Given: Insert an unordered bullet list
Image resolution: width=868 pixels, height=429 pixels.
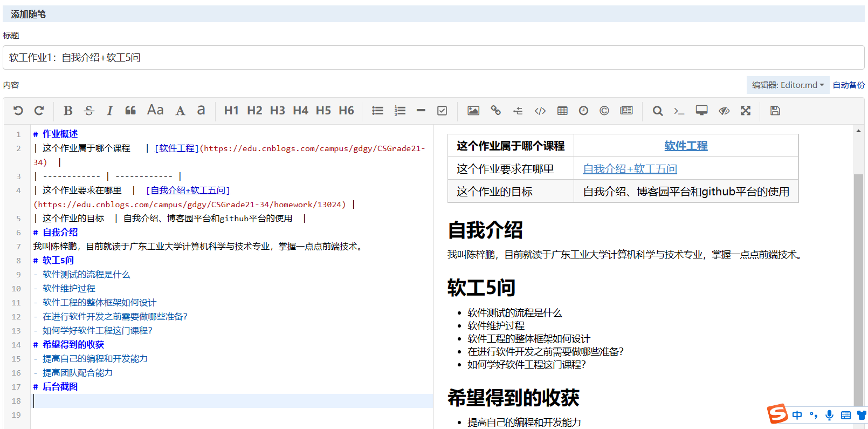Looking at the screenshot, I should [x=378, y=111].
